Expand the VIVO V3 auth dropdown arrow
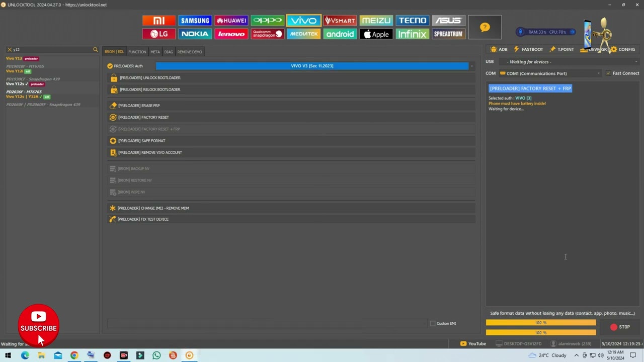The image size is (644, 362). point(471,66)
